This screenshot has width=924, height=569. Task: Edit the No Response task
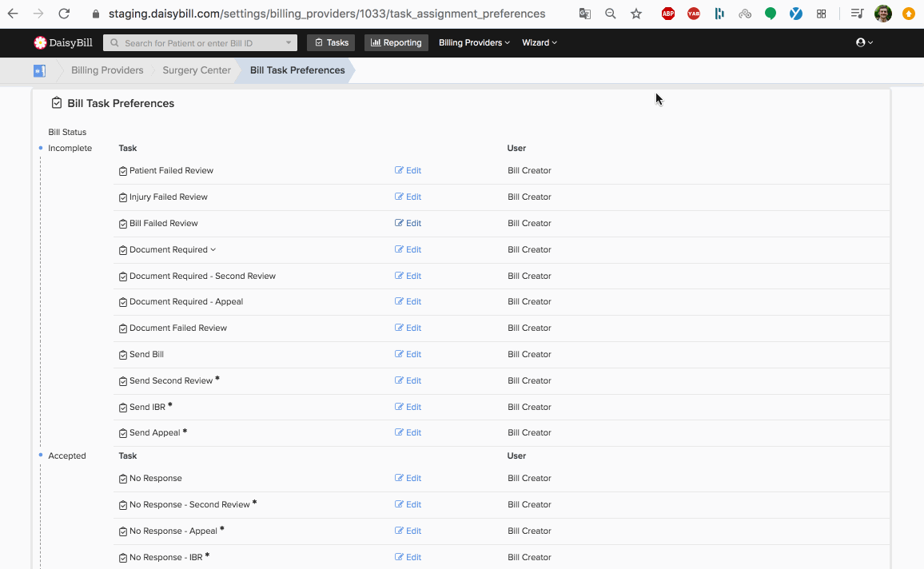(x=408, y=478)
